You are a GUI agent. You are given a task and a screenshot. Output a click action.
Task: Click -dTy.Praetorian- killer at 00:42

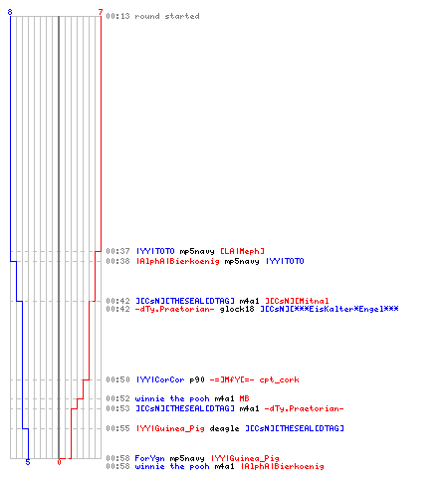(x=174, y=309)
